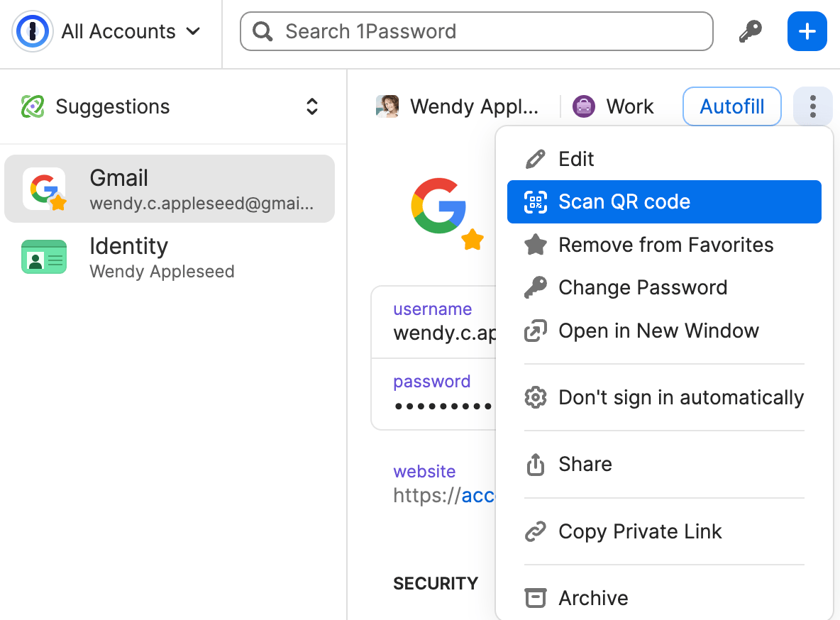The height and width of the screenshot is (620, 840).
Task: Click the Autofill button
Action: pos(731,106)
